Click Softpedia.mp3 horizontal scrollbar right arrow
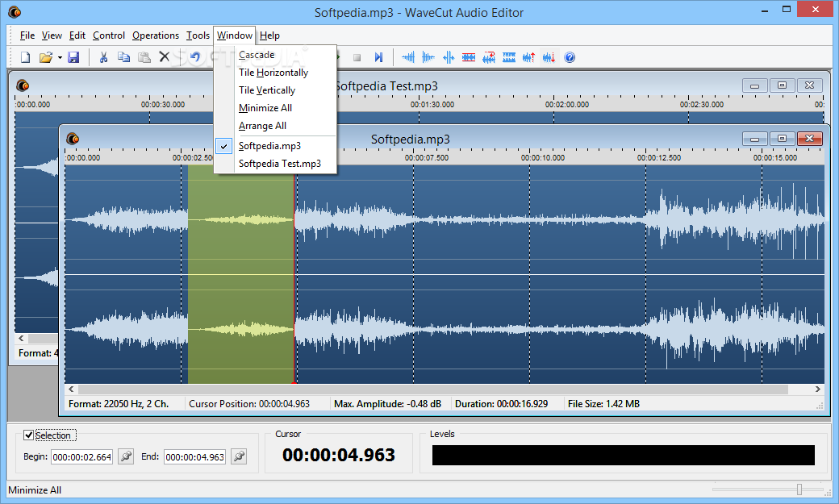The image size is (839, 504). [817, 389]
